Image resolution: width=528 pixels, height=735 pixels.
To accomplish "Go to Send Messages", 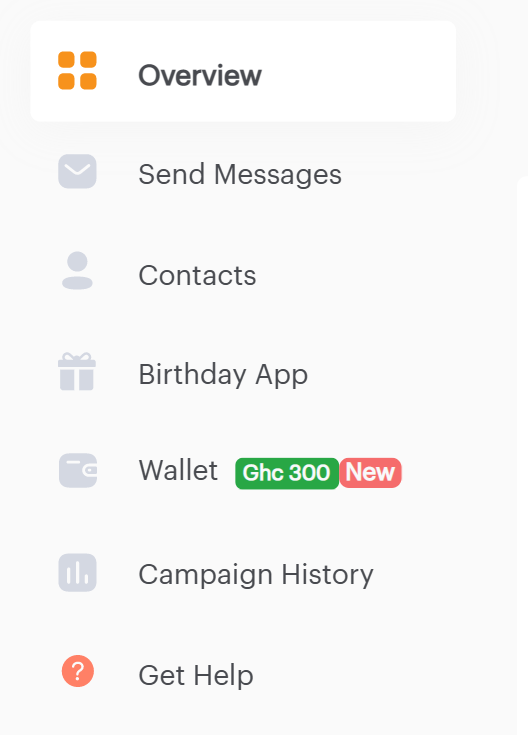I will click(240, 174).
